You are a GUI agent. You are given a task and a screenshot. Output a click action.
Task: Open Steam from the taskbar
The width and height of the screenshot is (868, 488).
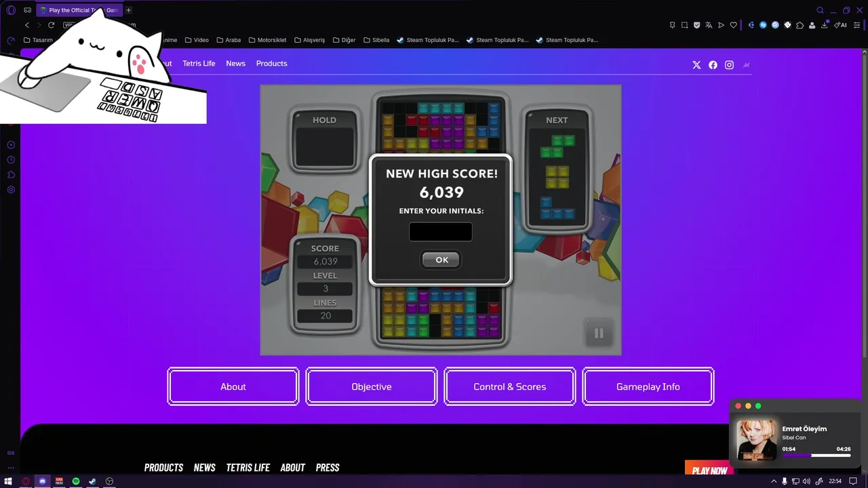92,481
